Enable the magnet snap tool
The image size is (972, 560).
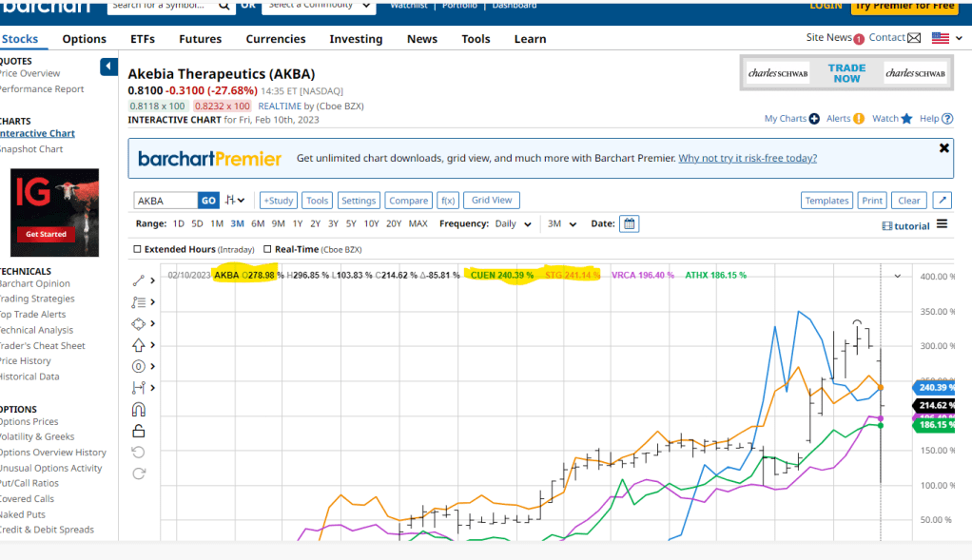pyautogui.click(x=139, y=410)
